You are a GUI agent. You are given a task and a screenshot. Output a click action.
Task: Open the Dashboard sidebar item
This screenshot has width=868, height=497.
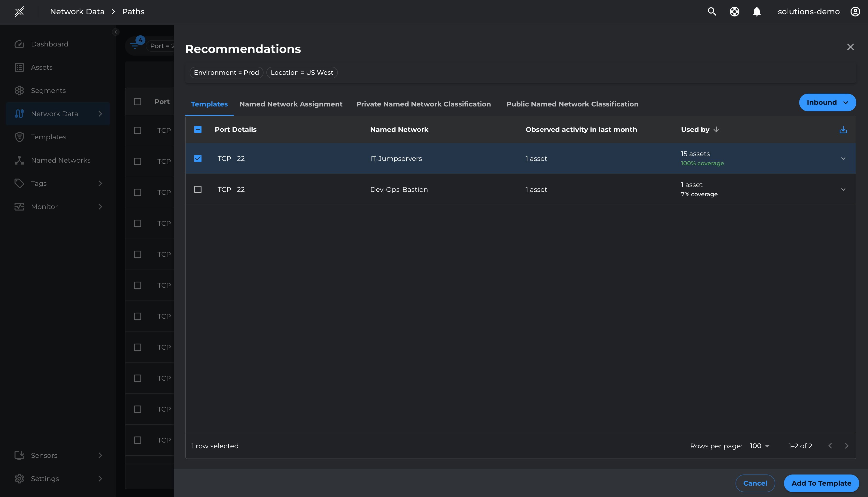(50, 44)
